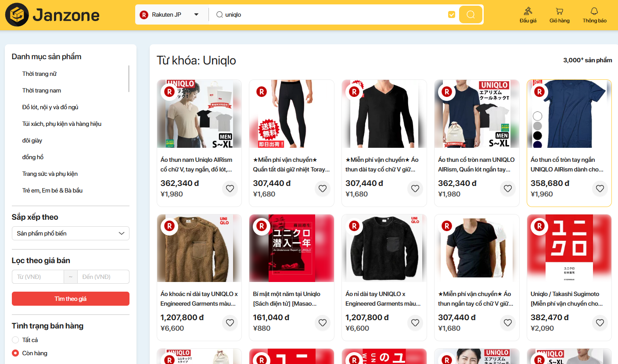
Task: Click the Từ (VNĐ) minimum price field
Action: (x=38, y=277)
